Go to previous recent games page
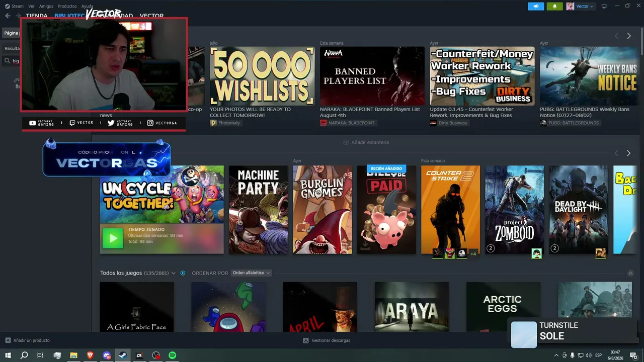The width and height of the screenshot is (644, 362). point(617,153)
